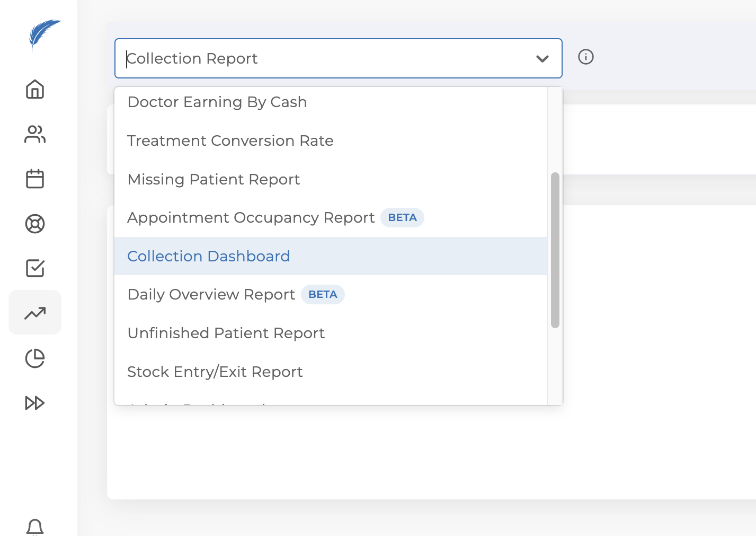
Task: Click the fast-forward double arrow icon
Action: coord(35,403)
